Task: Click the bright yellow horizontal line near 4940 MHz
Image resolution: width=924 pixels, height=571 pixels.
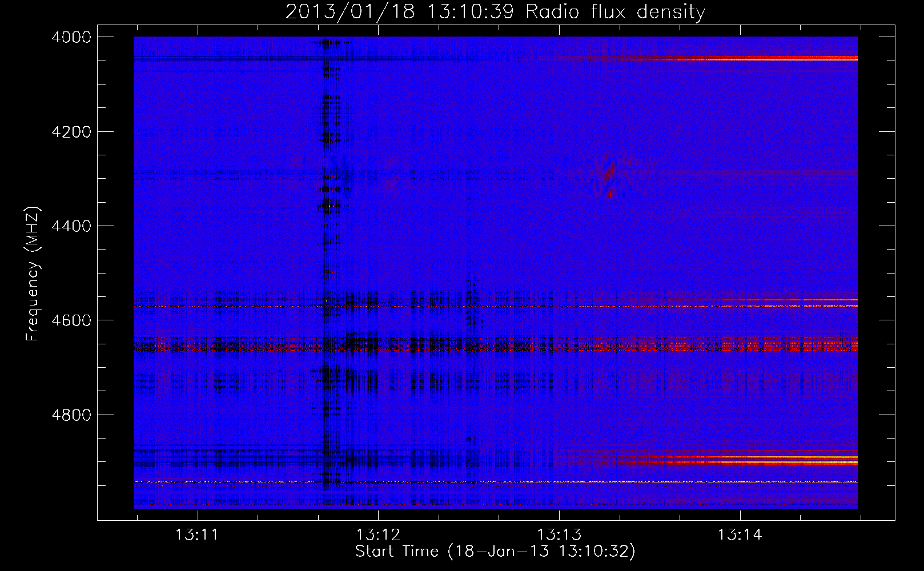Action: [x=496, y=482]
